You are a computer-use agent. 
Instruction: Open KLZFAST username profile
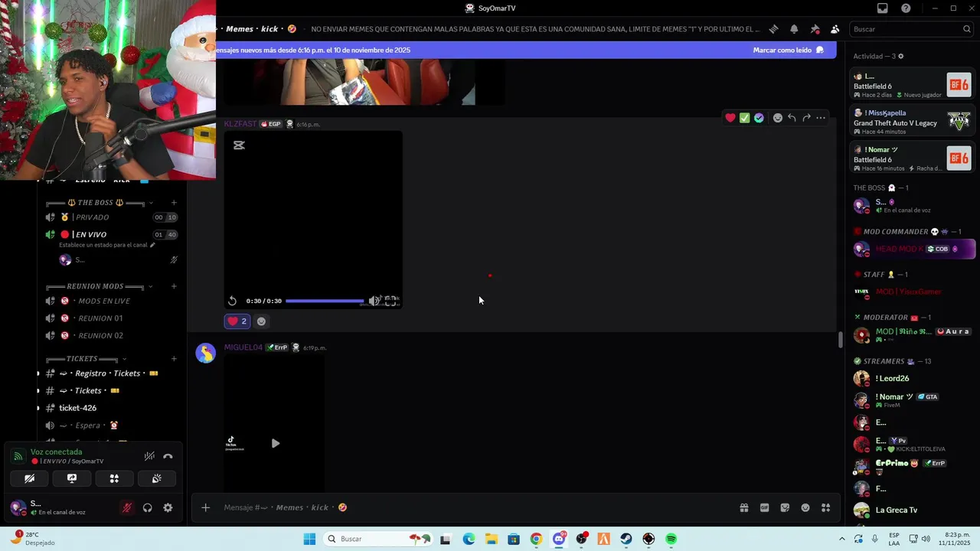click(240, 124)
